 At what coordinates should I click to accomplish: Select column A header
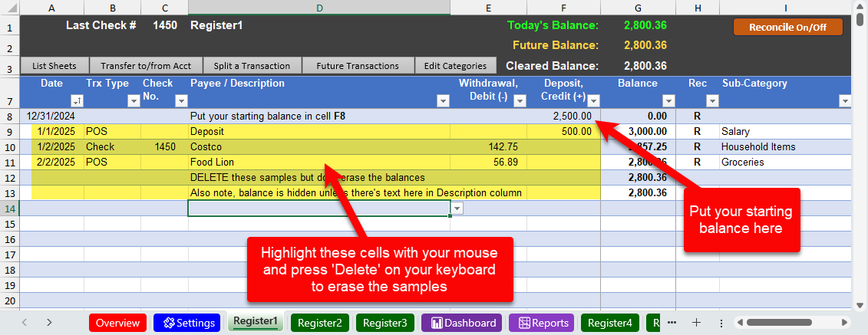pos(52,7)
